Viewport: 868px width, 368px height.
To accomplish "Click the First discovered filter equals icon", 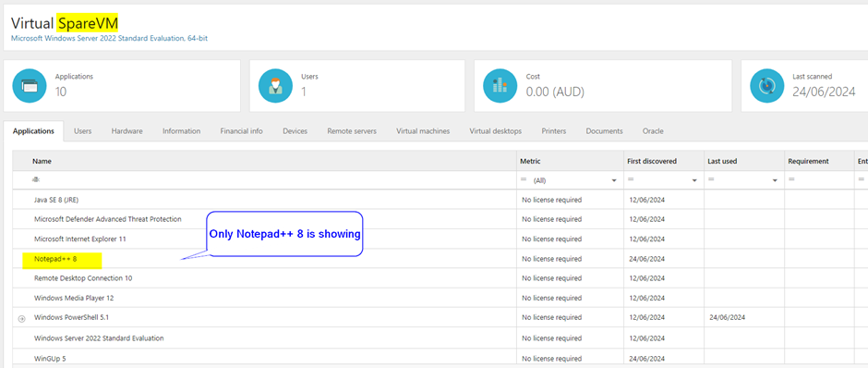I will (x=631, y=179).
